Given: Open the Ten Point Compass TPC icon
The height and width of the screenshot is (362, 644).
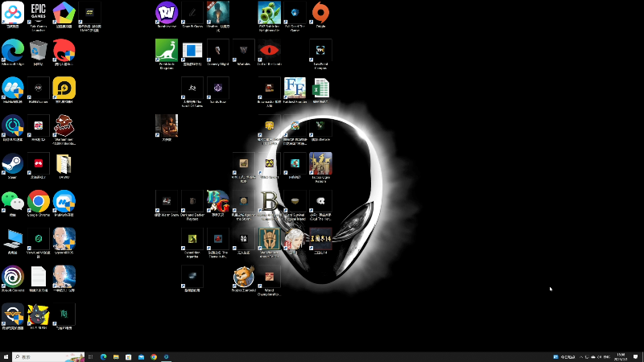Looking at the screenshot, I should [x=320, y=51].
